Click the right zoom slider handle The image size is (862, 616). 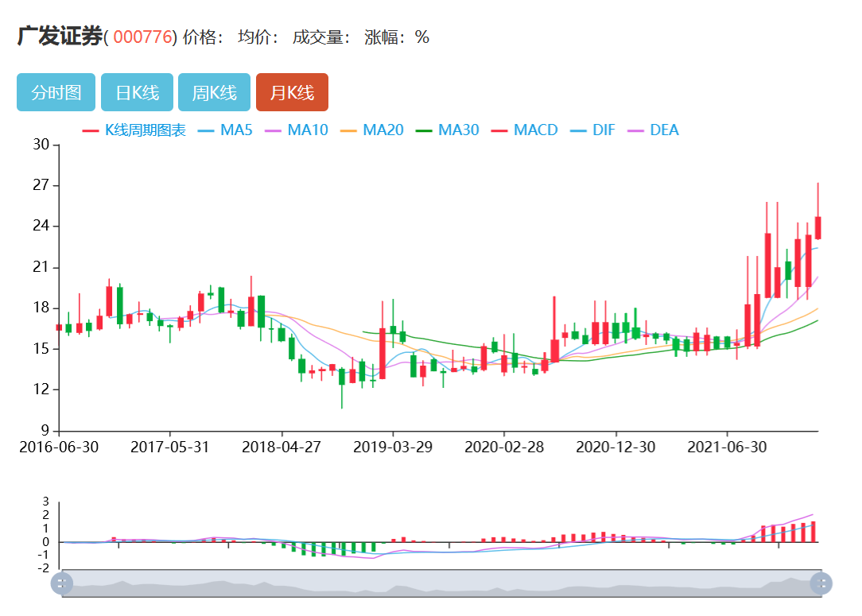click(821, 583)
